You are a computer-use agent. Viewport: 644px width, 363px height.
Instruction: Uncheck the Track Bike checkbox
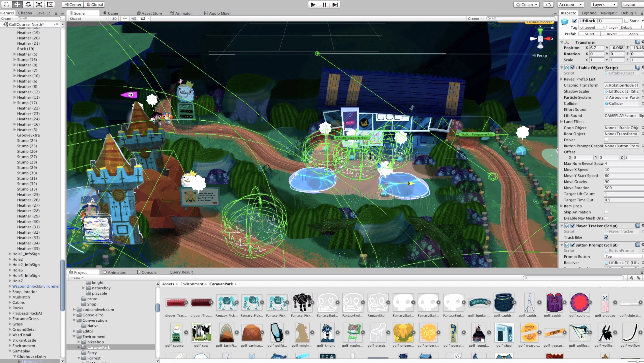tap(606, 237)
